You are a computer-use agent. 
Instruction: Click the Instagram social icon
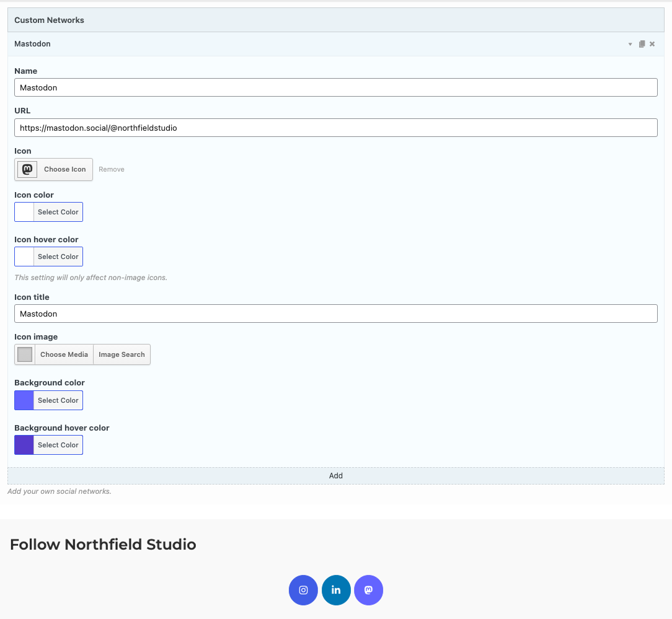coord(303,590)
